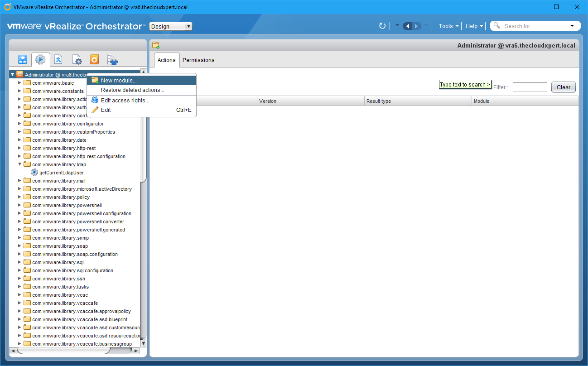The width and height of the screenshot is (588, 366).
Task: Select the Actions gear view icon
Action: (40, 59)
